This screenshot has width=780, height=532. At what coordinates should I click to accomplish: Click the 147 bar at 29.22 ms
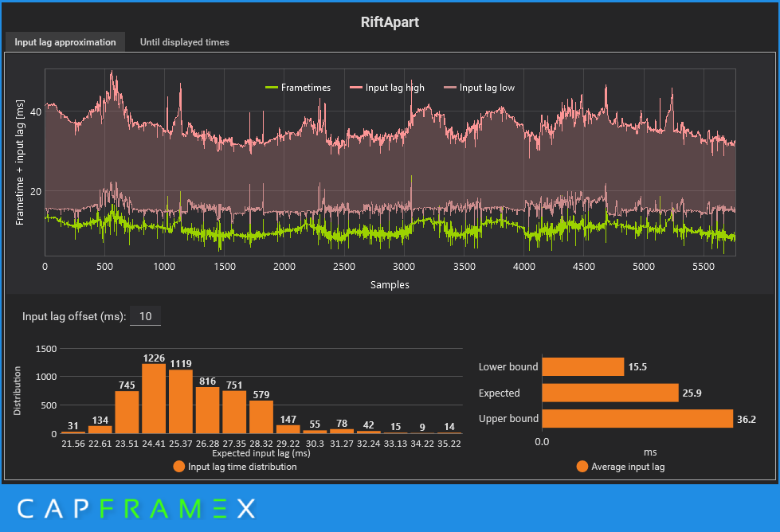tap(288, 429)
